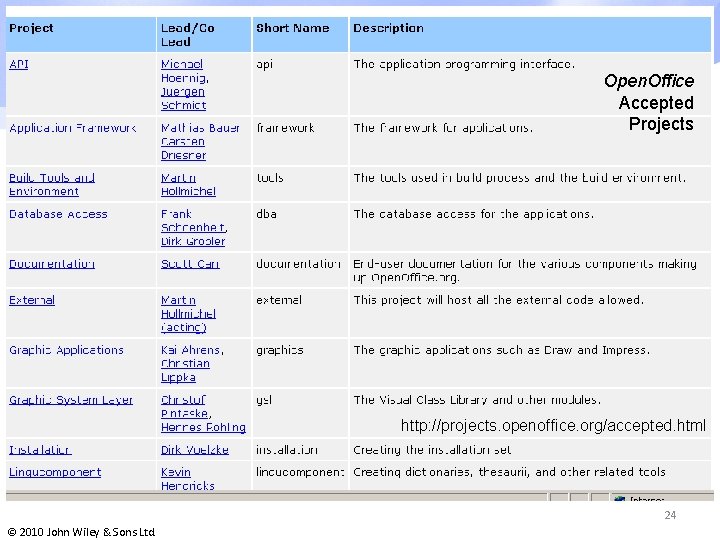Open the Documentation project link
Screen dimensions: 720x540
[x=52, y=264]
